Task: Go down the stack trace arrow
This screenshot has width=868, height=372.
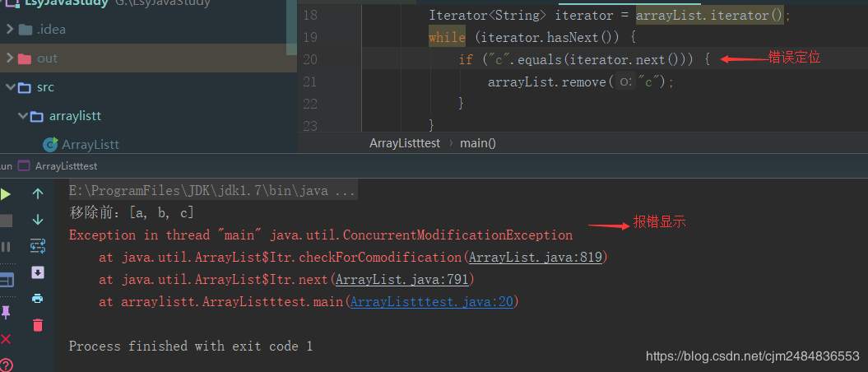Action: (x=38, y=220)
